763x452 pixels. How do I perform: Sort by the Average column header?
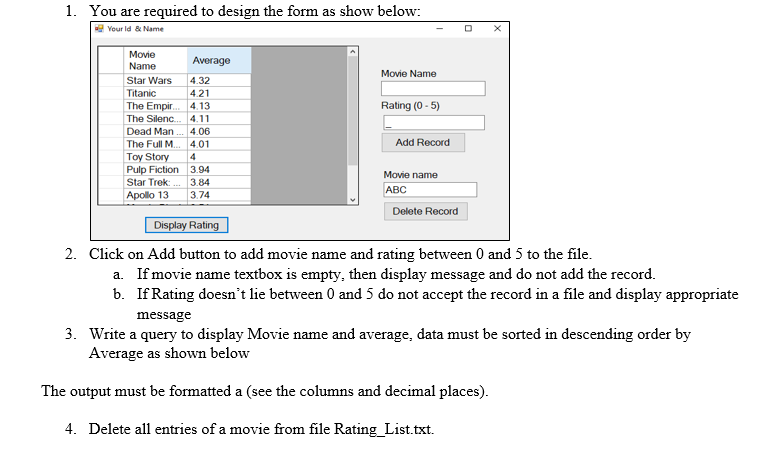click(219, 60)
